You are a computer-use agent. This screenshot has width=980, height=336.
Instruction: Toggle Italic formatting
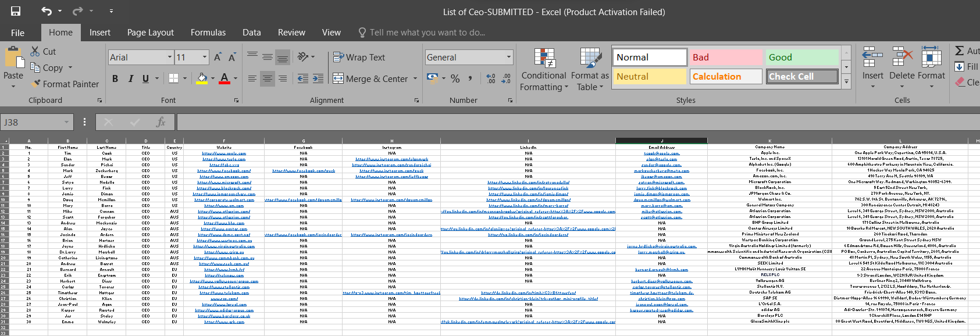click(x=130, y=78)
